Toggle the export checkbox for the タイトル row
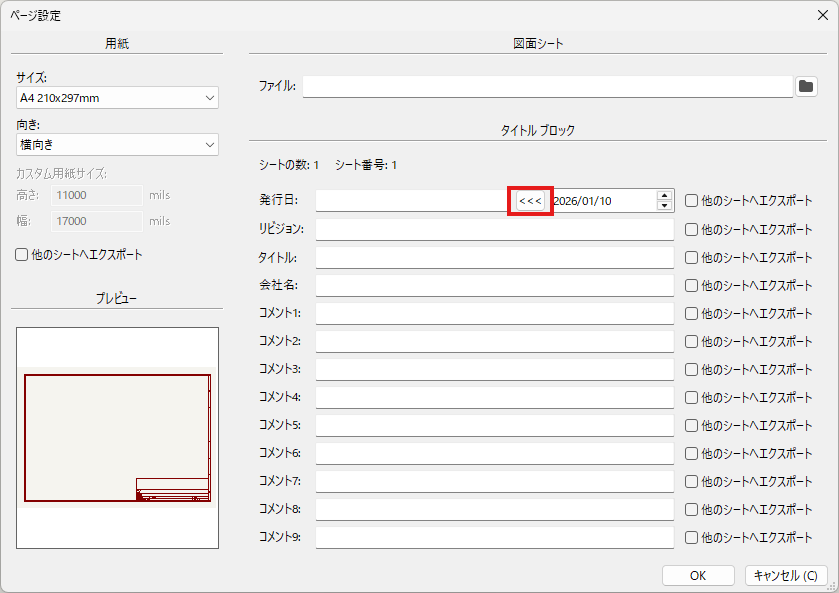This screenshot has height=593, width=839. pyautogui.click(x=692, y=257)
